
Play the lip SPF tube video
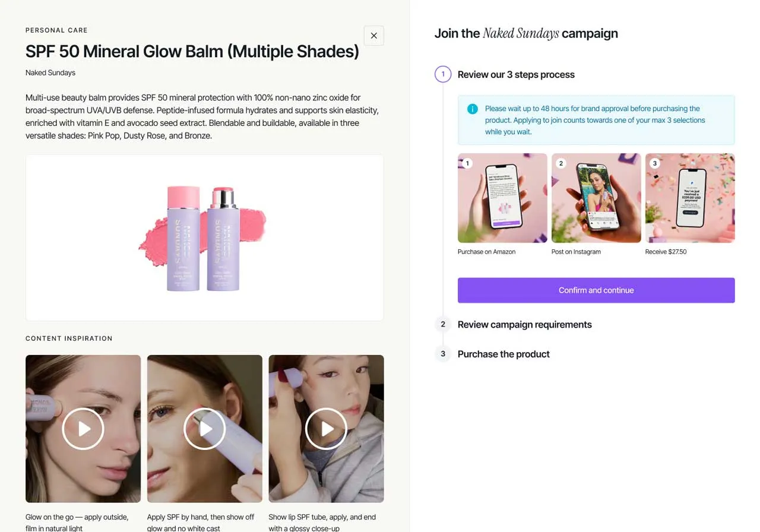click(326, 429)
